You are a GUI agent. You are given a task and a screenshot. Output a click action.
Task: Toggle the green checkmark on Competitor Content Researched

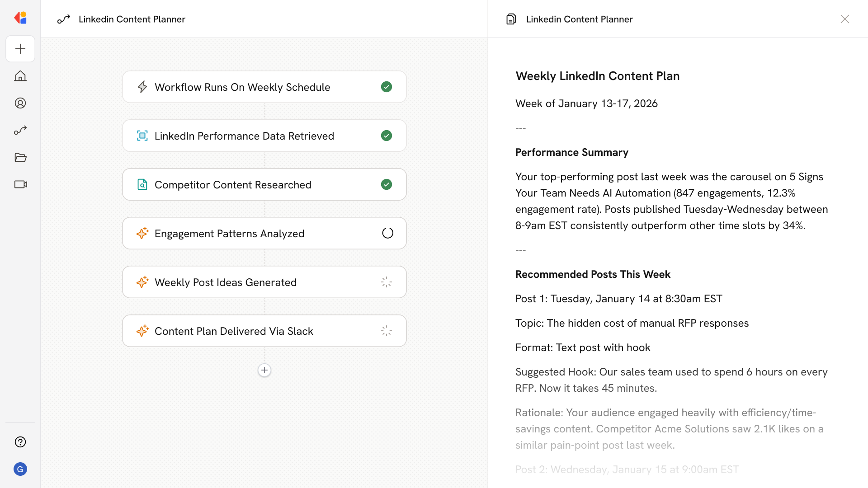point(387,184)
